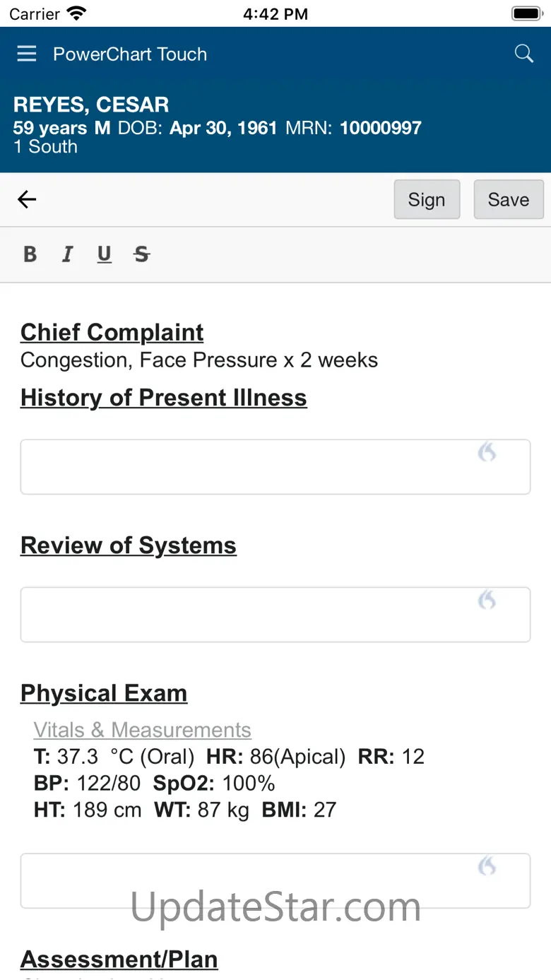The width and height of the screenshot is (551, 980).
Task: Tap the Assessment/Plan section heading
Action: (119, 960)
